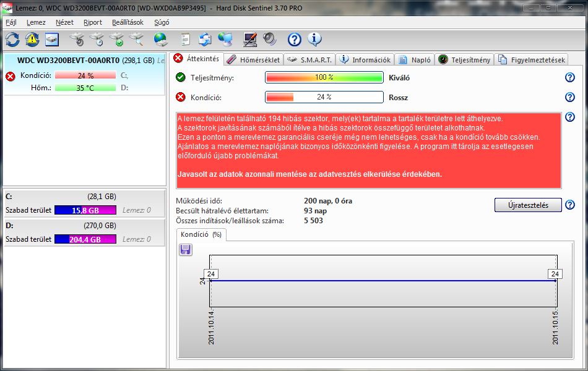This screenshot has width=588, height=371.
Task: Click the C: free space 15,8 GB bar
Action: pos(85,210)
